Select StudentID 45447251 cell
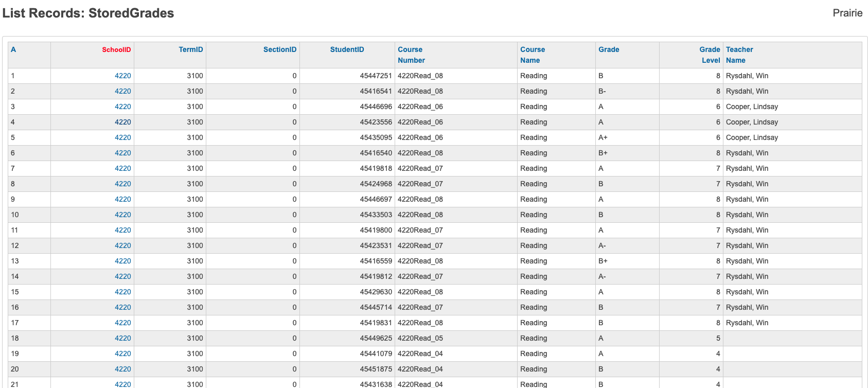The width and height of the screenshot is (868, 388). pyautogui.click(x=347, y=76)
